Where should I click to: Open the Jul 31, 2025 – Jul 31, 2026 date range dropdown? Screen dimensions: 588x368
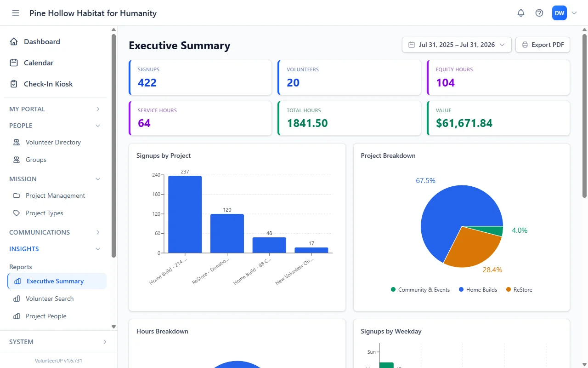[457, 45]
